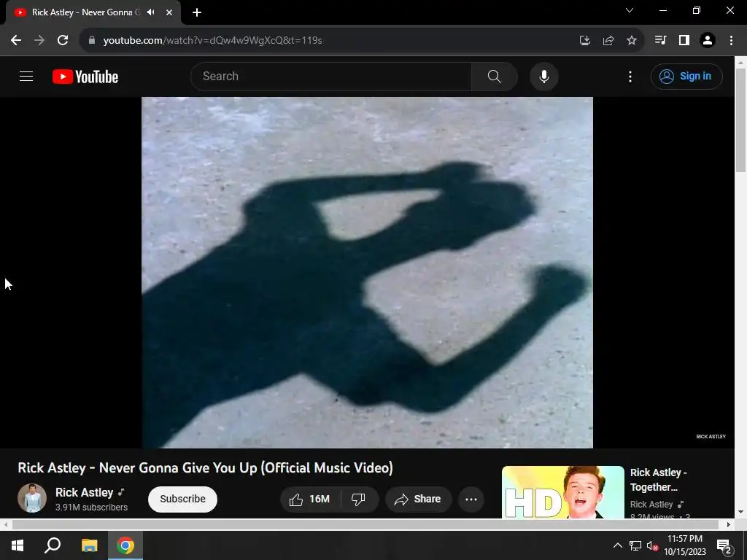Open the YouTube hamburger guide menu

coord(26,76)
